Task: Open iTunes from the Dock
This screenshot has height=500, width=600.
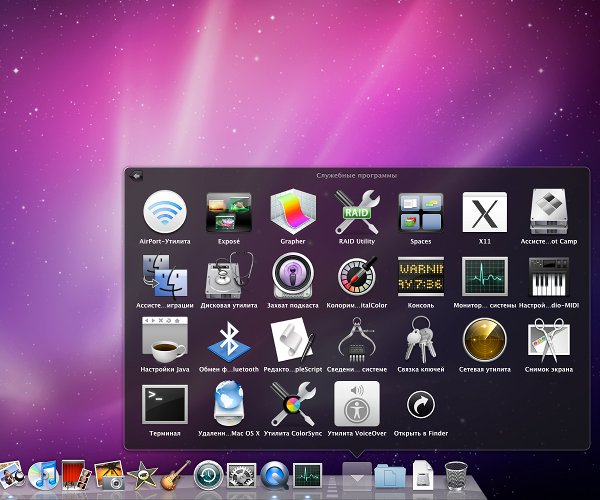Action: coord(44,477)
